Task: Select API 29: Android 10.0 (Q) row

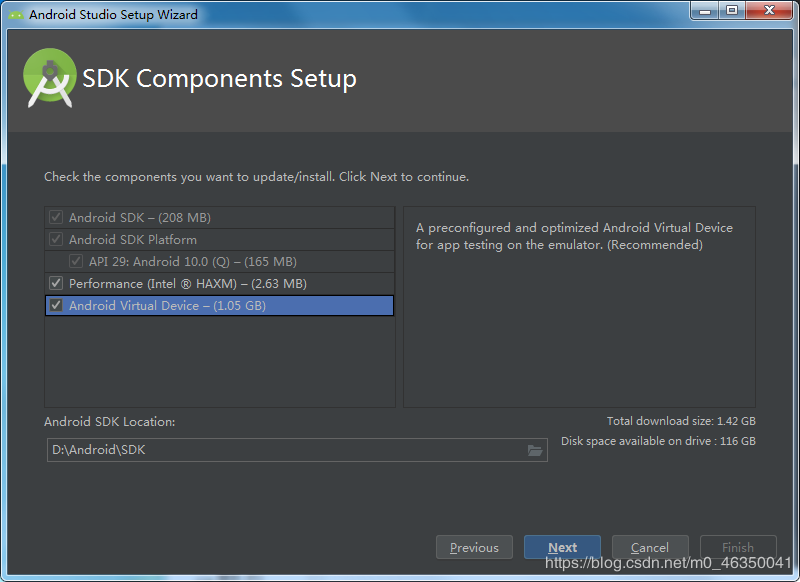Action: point(219,261)
